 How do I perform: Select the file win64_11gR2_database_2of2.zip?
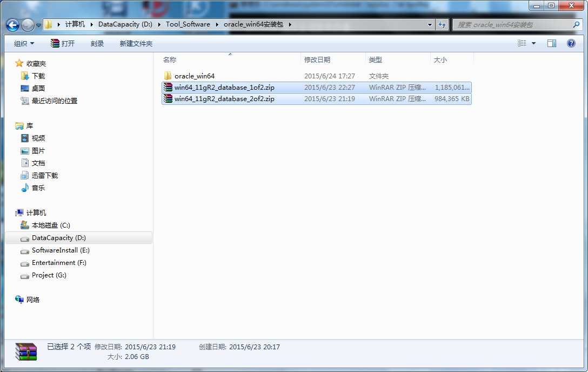[x=224, y=98]
